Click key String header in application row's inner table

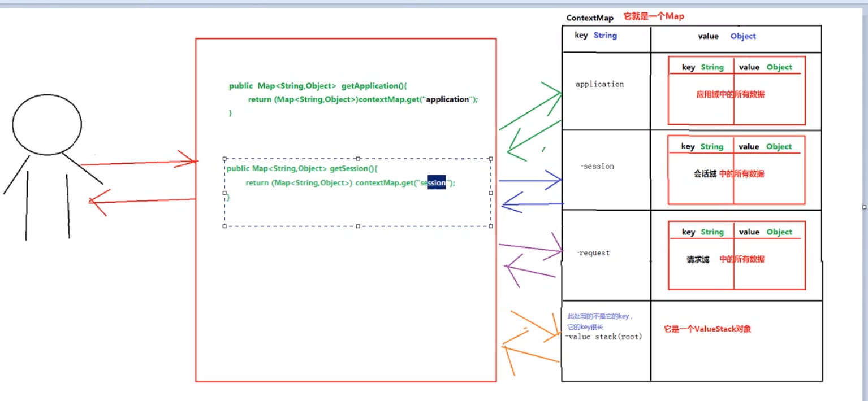(x=703, y=67)
